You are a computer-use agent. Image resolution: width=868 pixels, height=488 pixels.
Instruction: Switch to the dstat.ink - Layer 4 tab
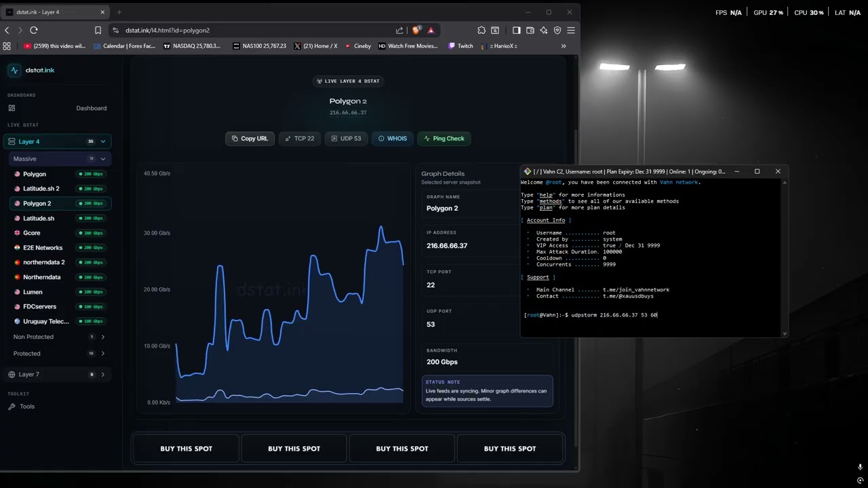[56, 12]
